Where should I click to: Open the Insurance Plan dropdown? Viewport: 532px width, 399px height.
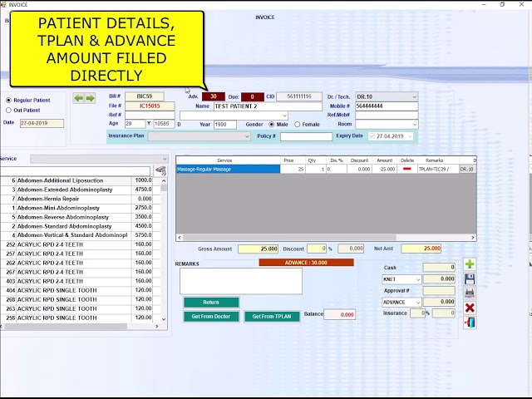pyautogui.click(x=247, y=136)
